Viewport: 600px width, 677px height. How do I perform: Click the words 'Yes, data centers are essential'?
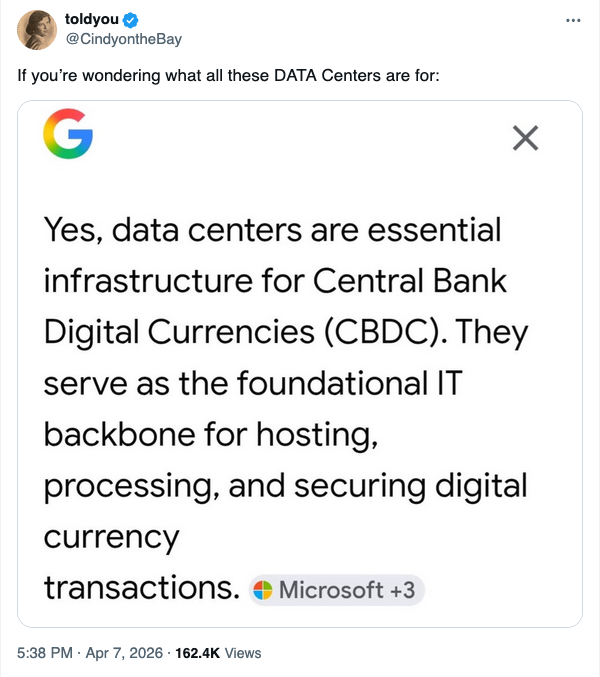click(x=272, y=231)
